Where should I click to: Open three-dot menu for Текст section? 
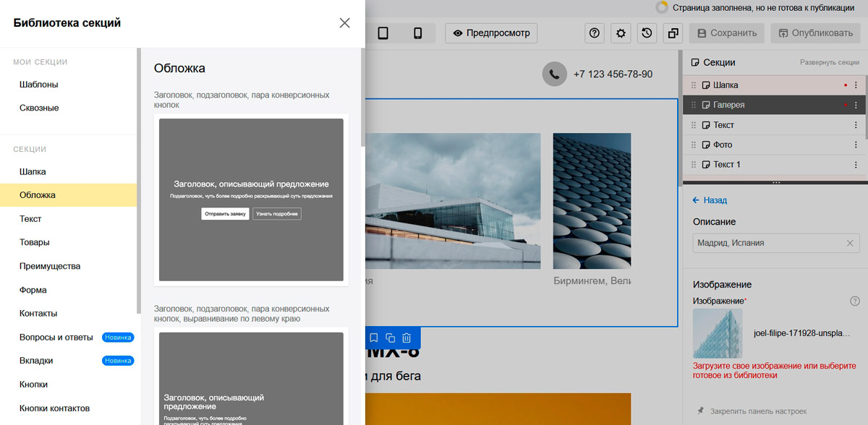pos(856,125)
